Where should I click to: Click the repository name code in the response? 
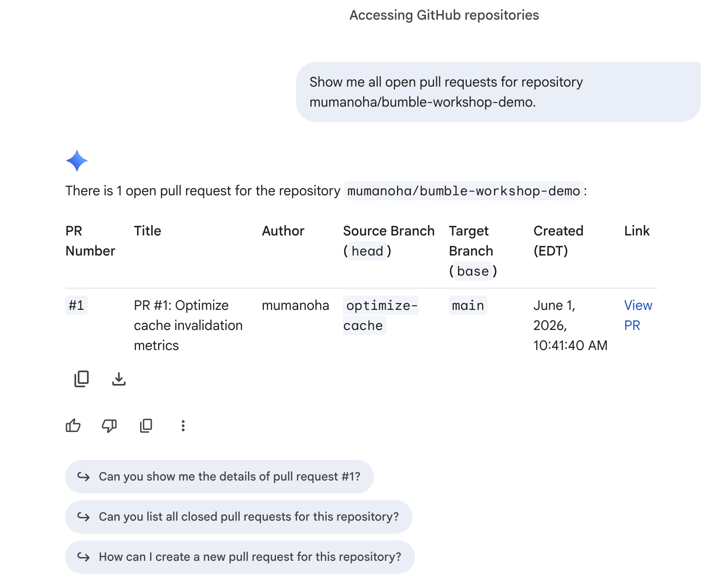pos(464,191)
